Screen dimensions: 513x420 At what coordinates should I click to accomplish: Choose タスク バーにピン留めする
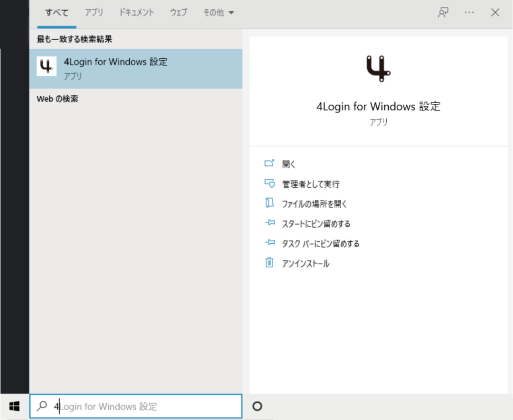pyautogui.click(x=321, y=244)
